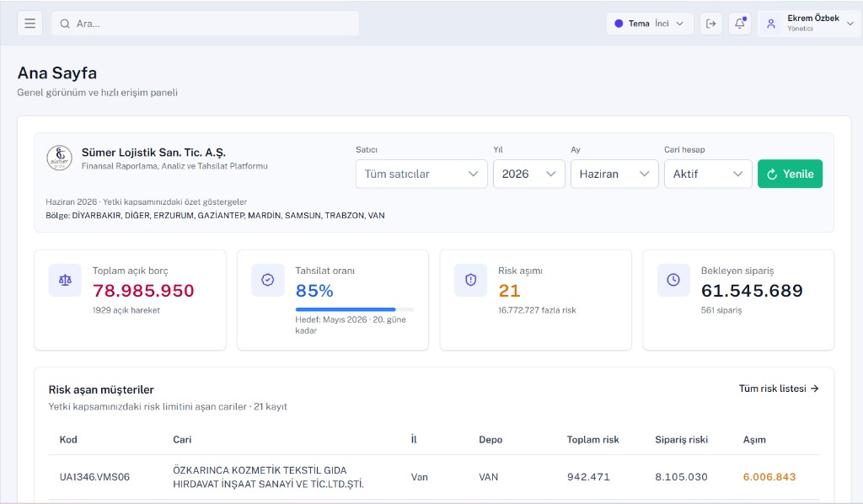This screenshot has height=504, width=863.
Task: Click the 1929 açık hareket text
Action: pos(126,310)
